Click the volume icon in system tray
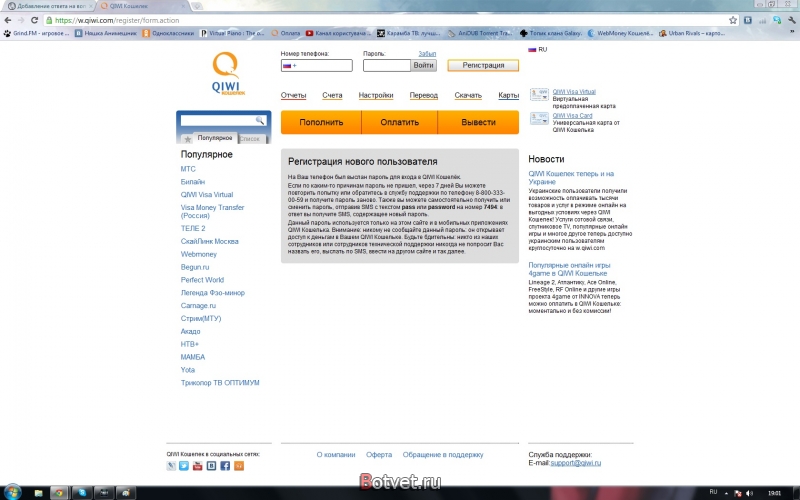The height and width of the screenshot is (500, 800). pos(749,493)
